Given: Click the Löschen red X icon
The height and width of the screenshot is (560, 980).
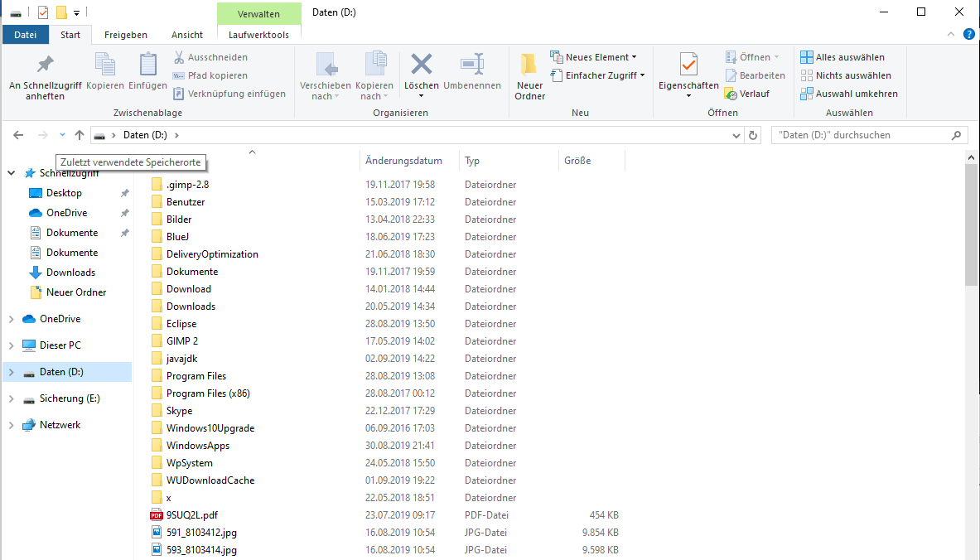Looking at the screenshot, I should [422, 64].
